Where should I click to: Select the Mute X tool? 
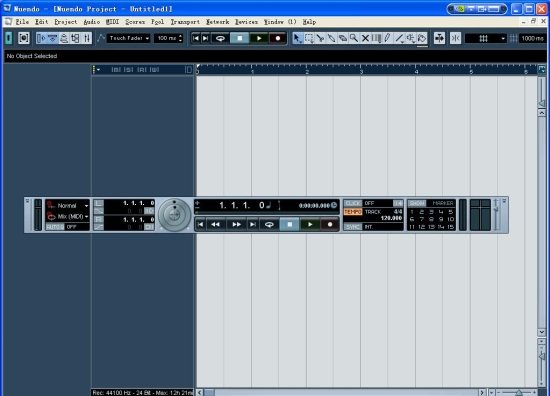365,38
